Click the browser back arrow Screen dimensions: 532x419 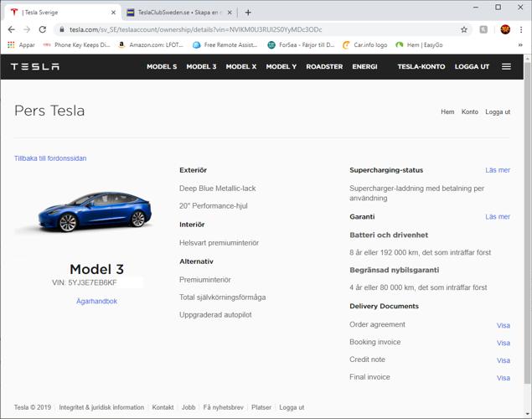[x=11, y=29]
